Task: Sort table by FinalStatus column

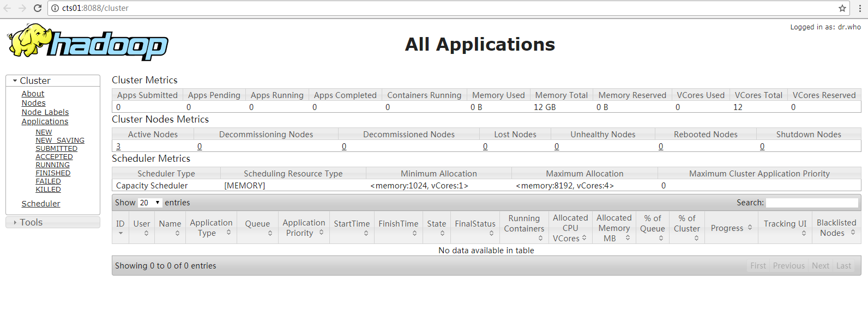Action: [x=475, y=228]
